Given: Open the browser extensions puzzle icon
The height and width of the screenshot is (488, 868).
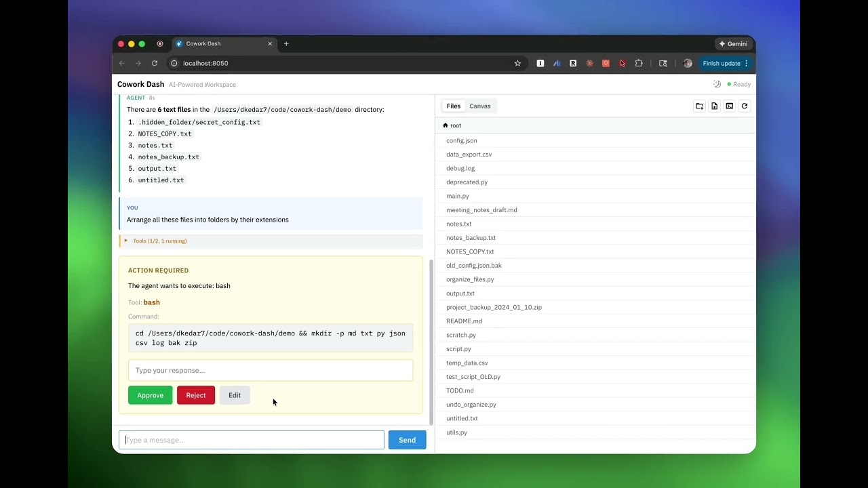Looking at the screenshot, I should point(639,63).
